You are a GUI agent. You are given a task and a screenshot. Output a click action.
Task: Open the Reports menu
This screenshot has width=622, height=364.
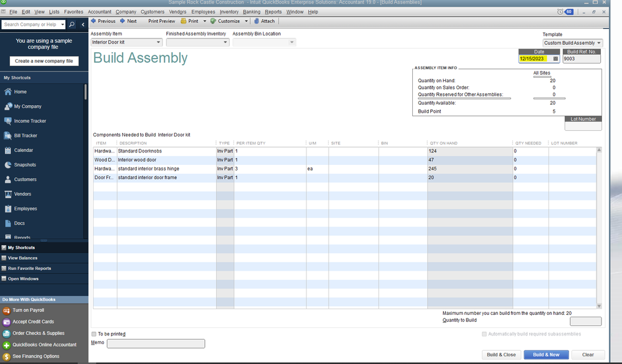[273, 12]
